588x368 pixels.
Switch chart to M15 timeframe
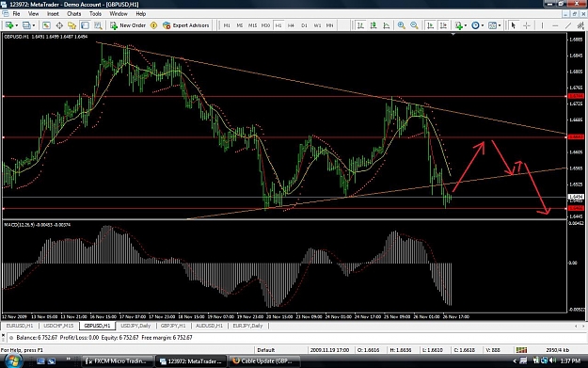click(252, 25)
